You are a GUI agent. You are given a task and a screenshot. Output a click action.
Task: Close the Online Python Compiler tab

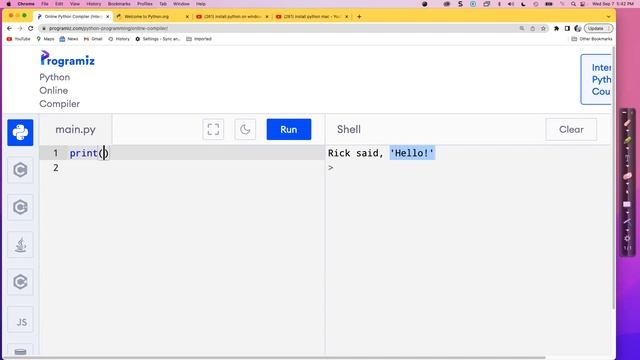coord(108,17)
